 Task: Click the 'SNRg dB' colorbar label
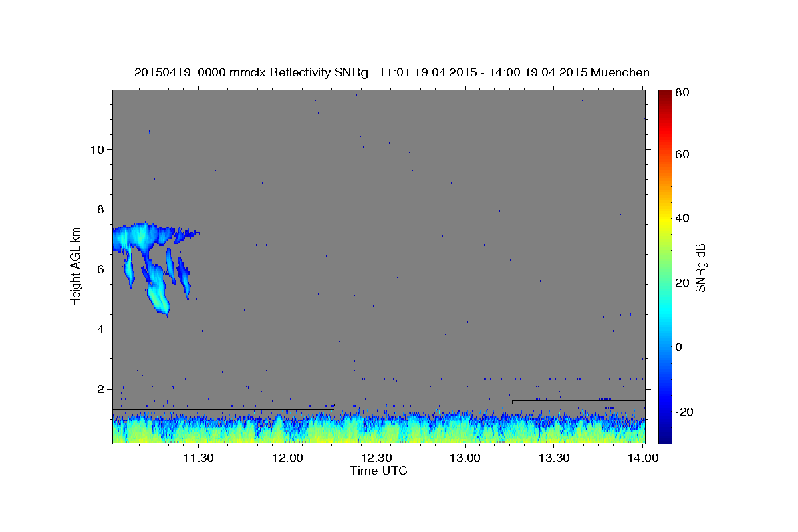pos(700,267)
